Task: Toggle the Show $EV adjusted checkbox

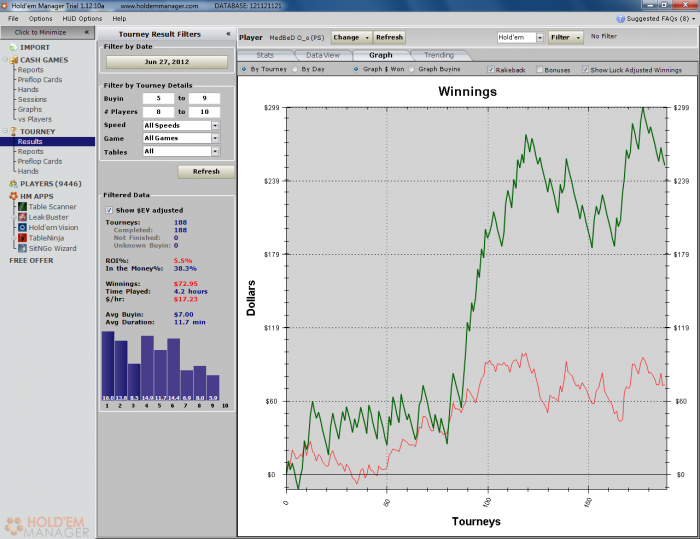Action: coord(109,210)
